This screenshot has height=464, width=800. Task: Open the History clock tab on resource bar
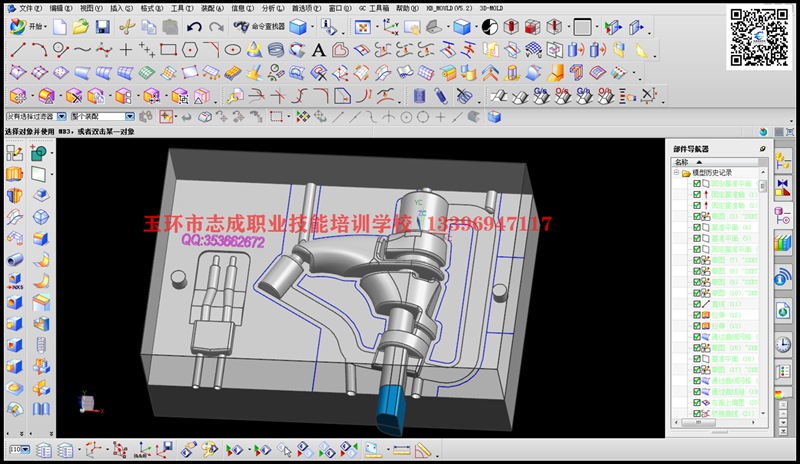pos(783,345)
